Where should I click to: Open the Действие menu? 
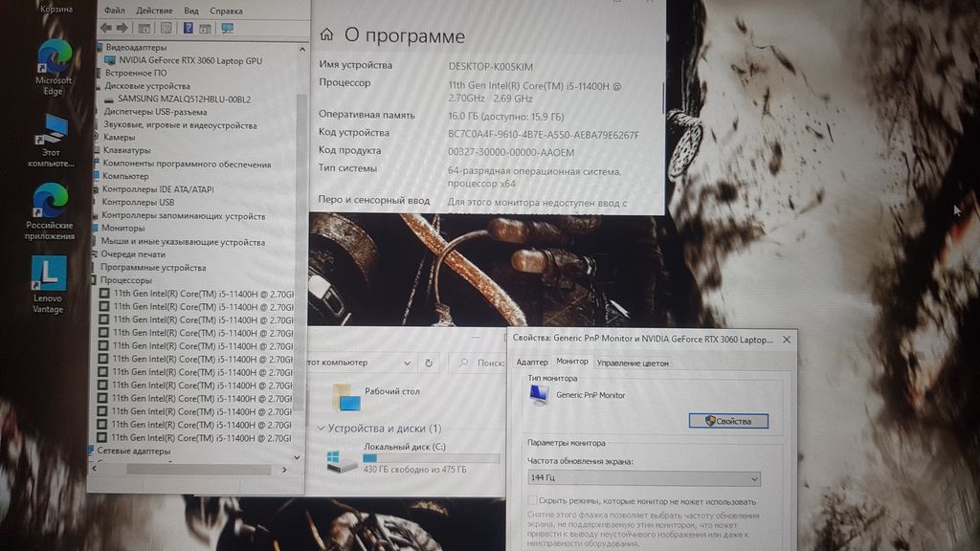tap(154, 11)
